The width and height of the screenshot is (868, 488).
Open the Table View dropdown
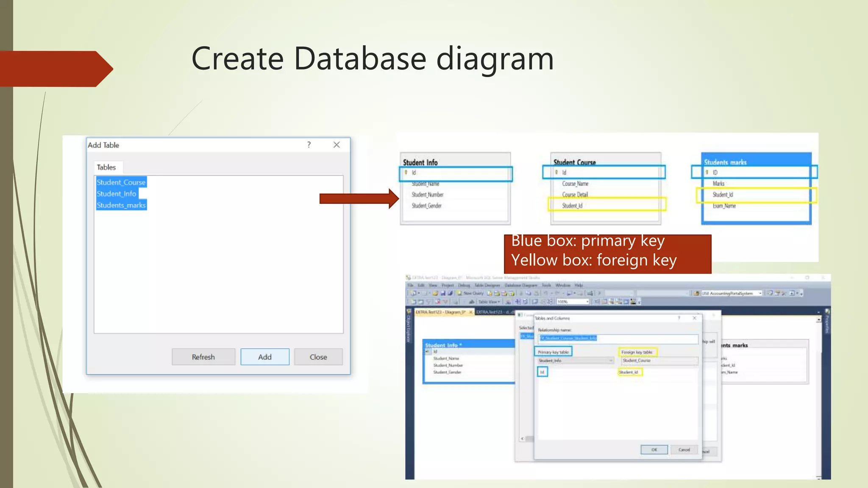489,302
